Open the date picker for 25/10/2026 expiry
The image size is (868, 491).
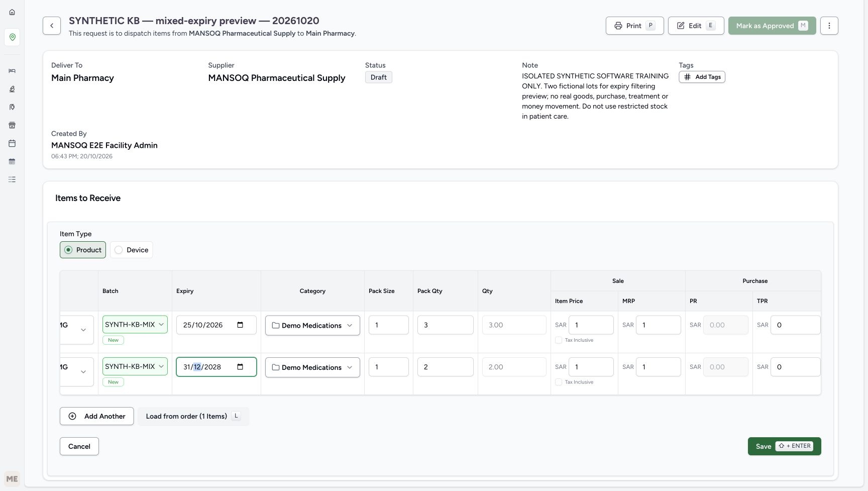click(x=240, y=325)
